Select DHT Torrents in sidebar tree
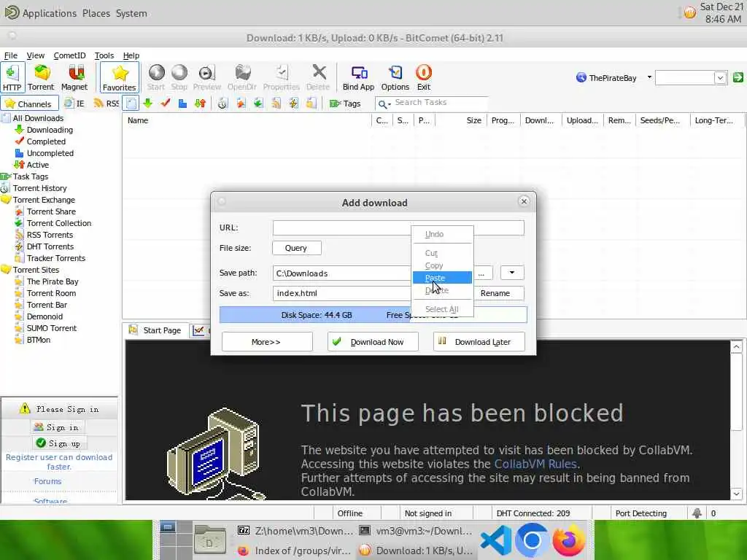 point(50,246)
